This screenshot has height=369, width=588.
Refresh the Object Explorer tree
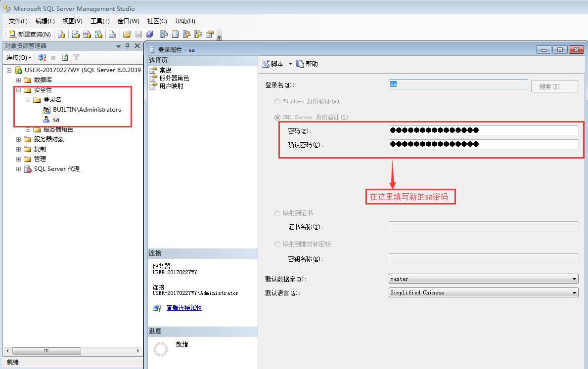pyautogui.click(x=65, y=58)
